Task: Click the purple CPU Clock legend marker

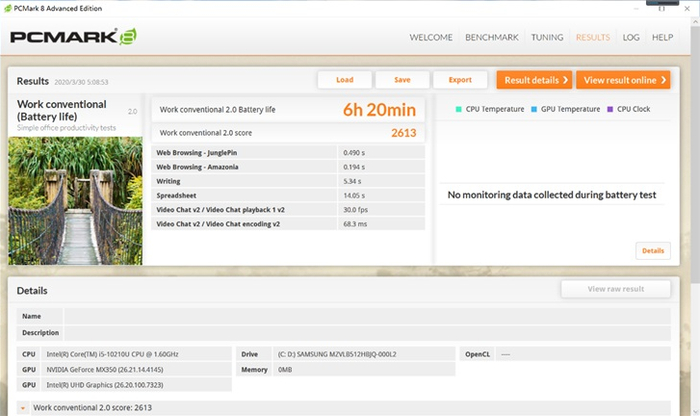Action: click(x=610, y=109)
